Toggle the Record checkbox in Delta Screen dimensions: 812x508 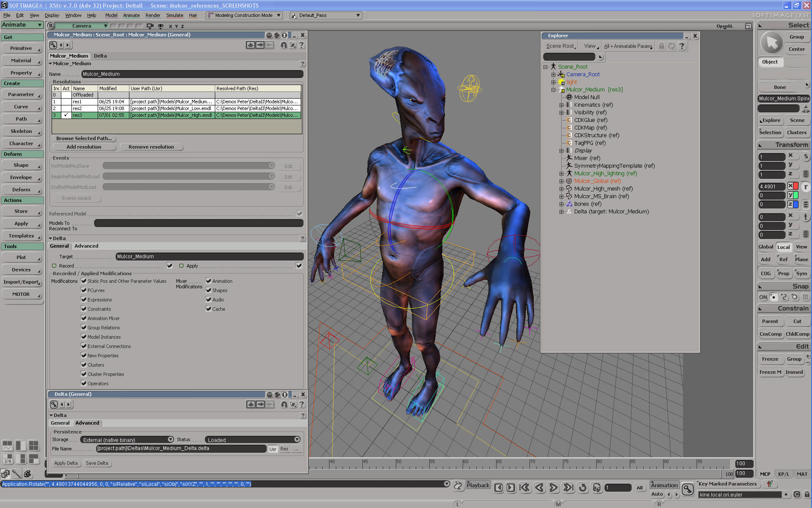tap(170, 266)
